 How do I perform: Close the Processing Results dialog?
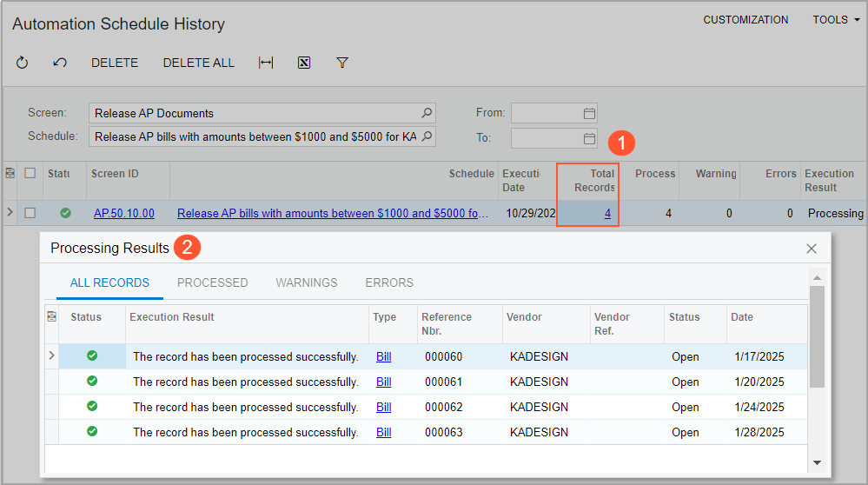coord(812,249)
